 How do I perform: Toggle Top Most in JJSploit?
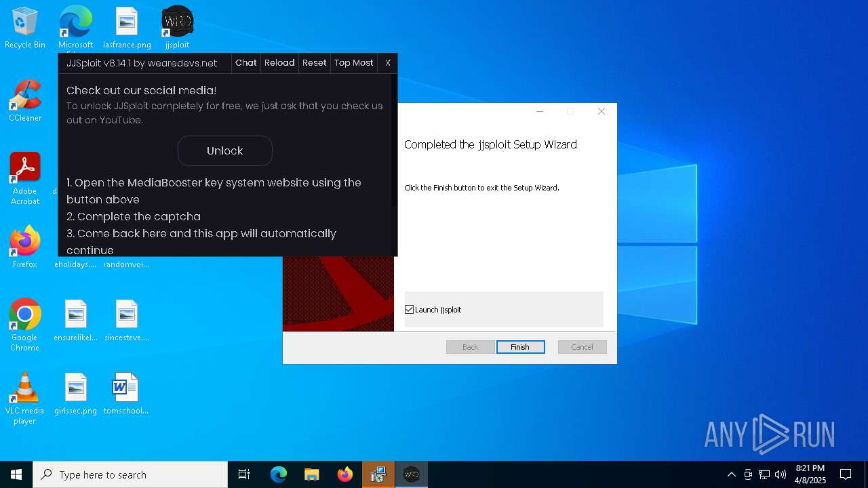[x=353, y=62]
